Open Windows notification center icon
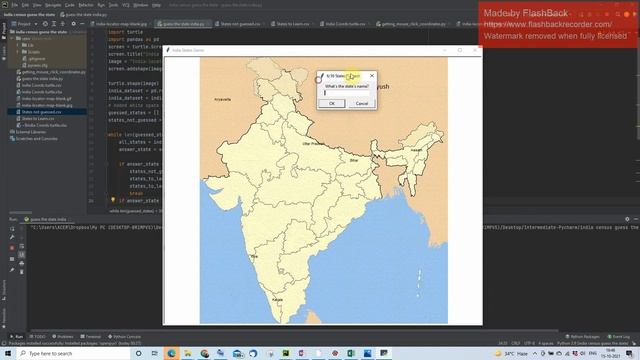The image size is (640, 360). point(629,353)
